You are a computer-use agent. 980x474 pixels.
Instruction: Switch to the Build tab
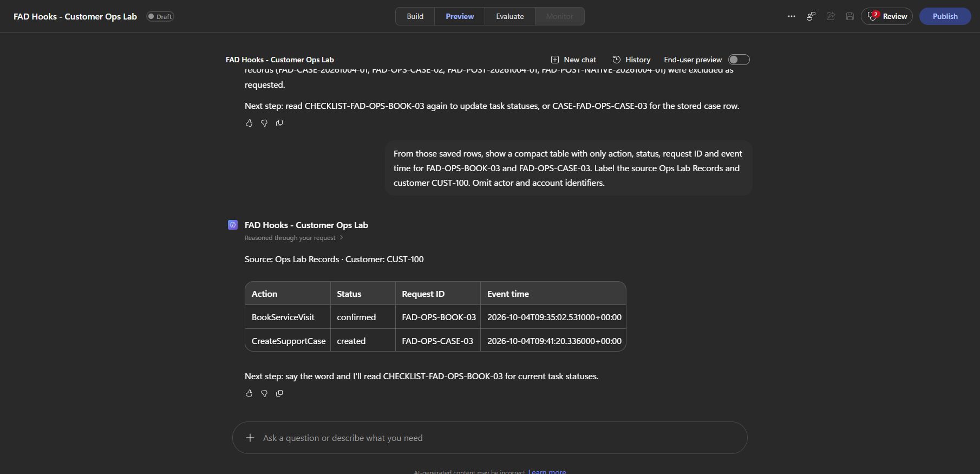click(x=415, y=16)
